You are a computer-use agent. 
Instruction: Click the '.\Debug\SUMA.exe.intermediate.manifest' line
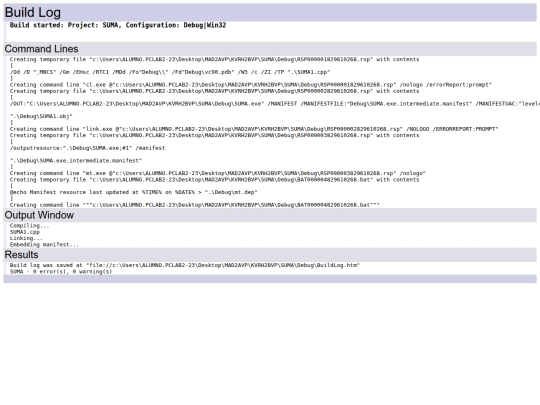click(x=76, y=161)
